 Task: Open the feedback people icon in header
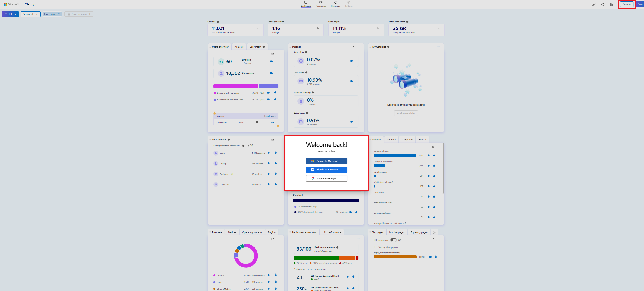coord(594,4)
